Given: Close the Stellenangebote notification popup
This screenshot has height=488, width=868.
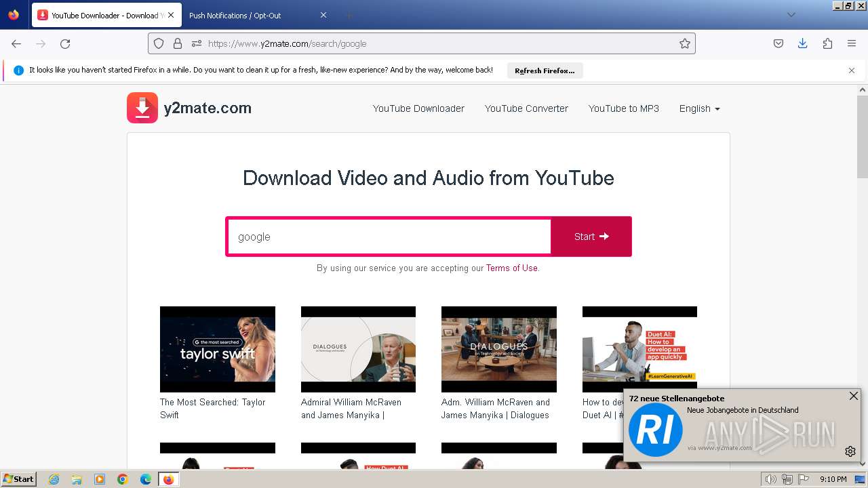Looking at the screenshot, I should (x=854, y=396).
